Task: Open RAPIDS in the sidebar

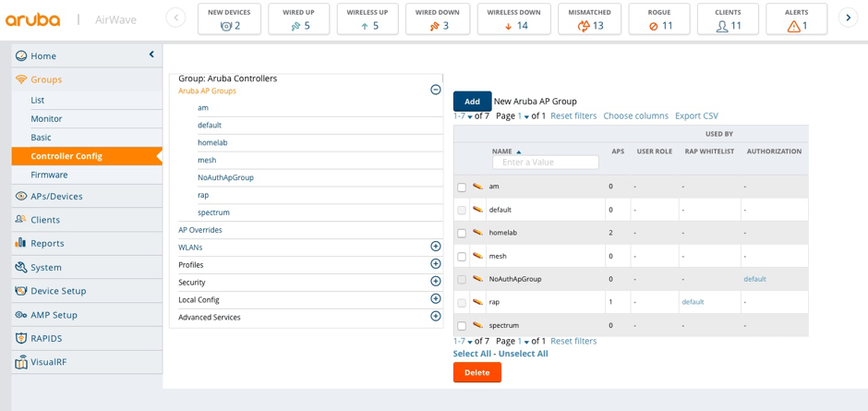Action: pyautogui.click(x=46, y=338)
